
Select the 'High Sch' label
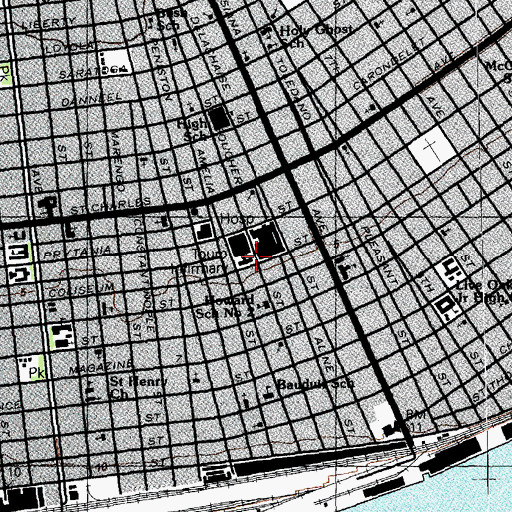tap(192, 130)
